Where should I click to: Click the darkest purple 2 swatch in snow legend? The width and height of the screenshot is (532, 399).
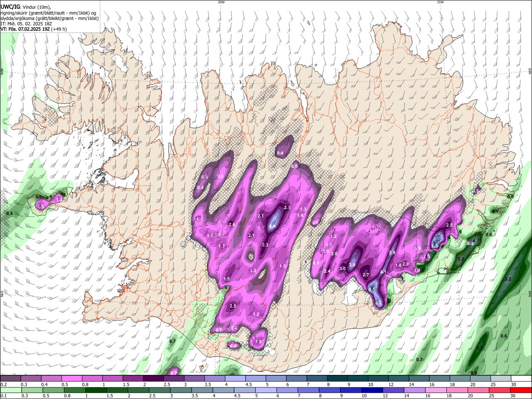(x=153, y=379)
